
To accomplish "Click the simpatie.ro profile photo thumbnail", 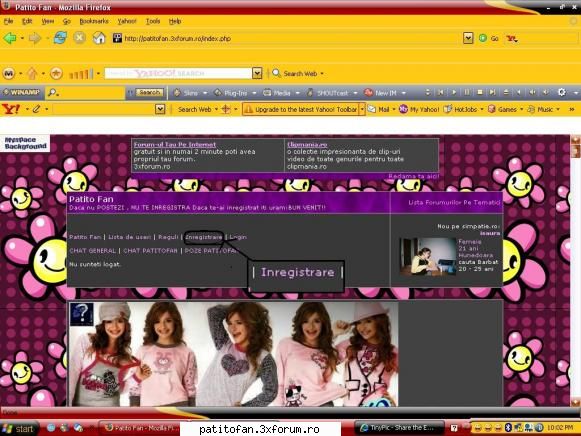I will (x=428, y=256).
